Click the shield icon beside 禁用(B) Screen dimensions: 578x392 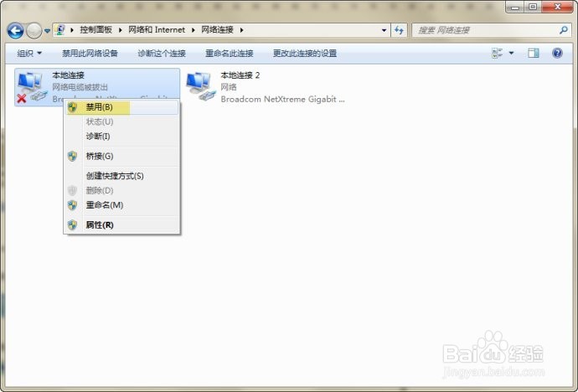click(x=73, y=107)
